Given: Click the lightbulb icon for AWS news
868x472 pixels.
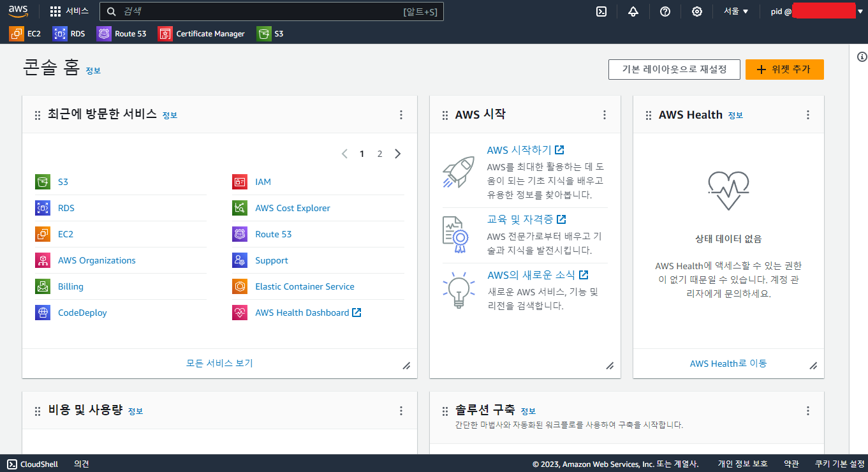Looking at the screenshot, I should (x=459, y=290).
